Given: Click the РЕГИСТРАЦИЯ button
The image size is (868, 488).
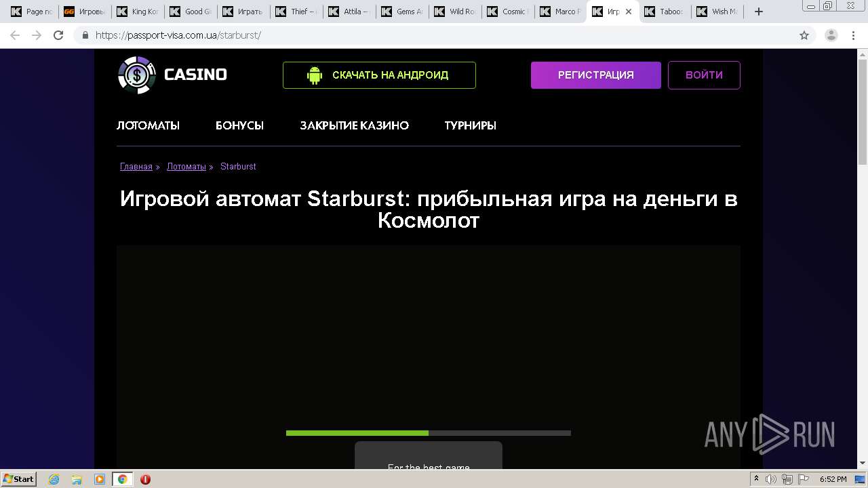Looking at the screenshot, I should (595, 75).
